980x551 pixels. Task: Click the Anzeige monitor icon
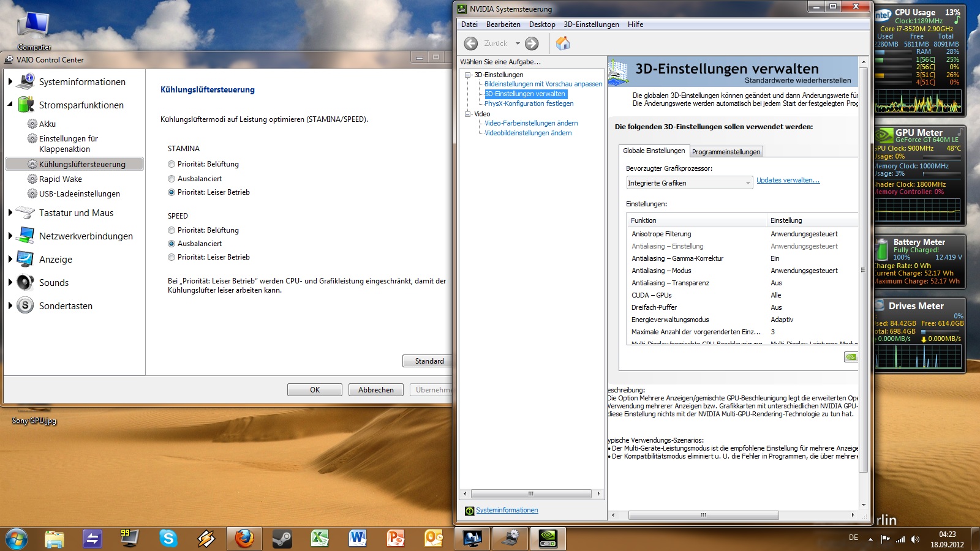[26, 259]
